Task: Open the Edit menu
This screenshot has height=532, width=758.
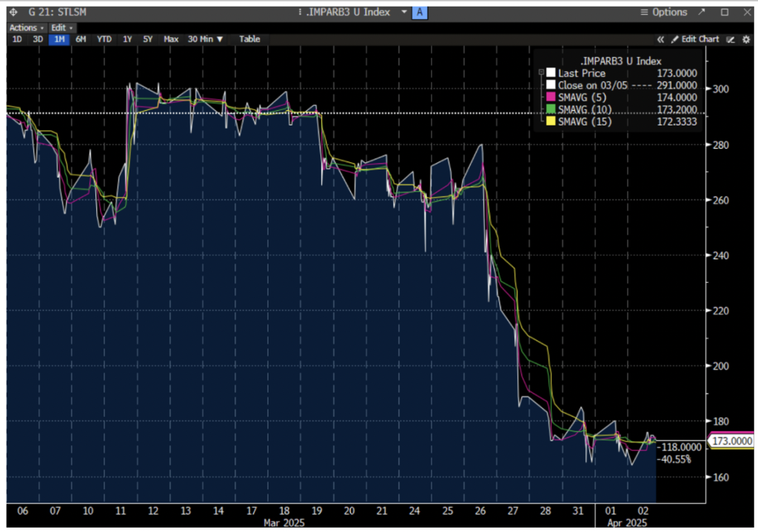Action: tap(61, 27)
